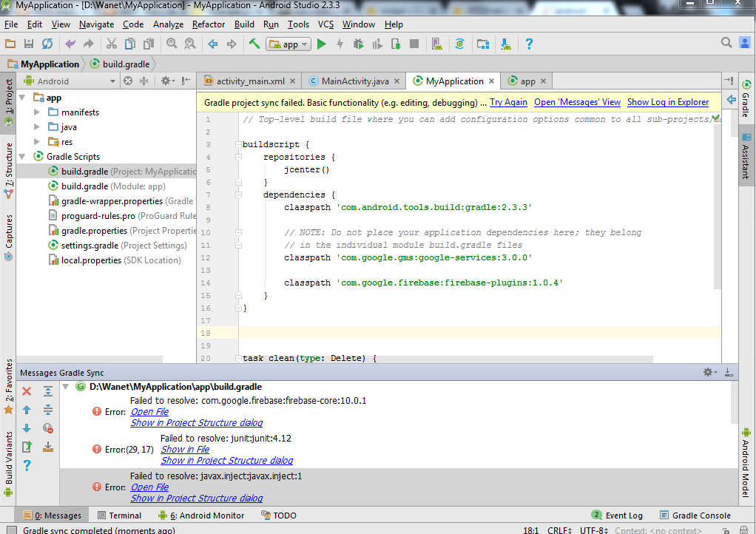Image resolution: width=756 pixels, height=534 pixels.
Task: Click editor vertical scrollbar
Action: click(718, 207)
